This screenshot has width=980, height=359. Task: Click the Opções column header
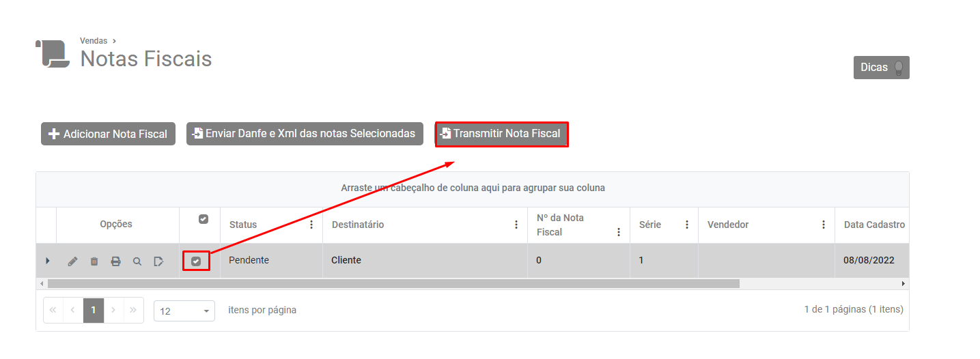[116, 224]
